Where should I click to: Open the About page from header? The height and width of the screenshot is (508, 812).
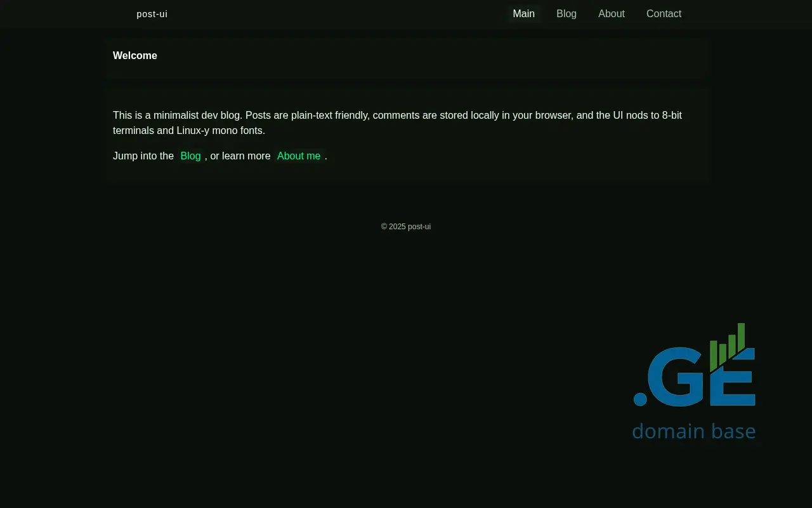pos(611,14)
